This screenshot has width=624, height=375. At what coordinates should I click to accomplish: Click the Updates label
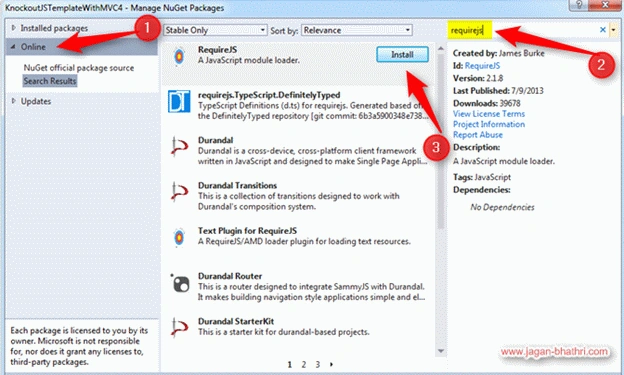[x=36, y=101]
